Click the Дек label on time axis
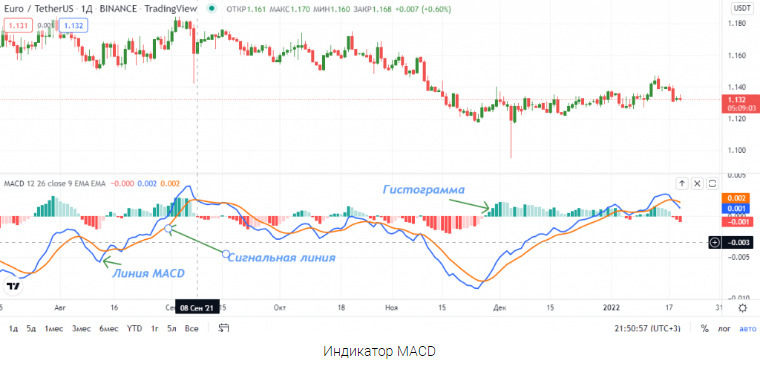 click(500, 307)
